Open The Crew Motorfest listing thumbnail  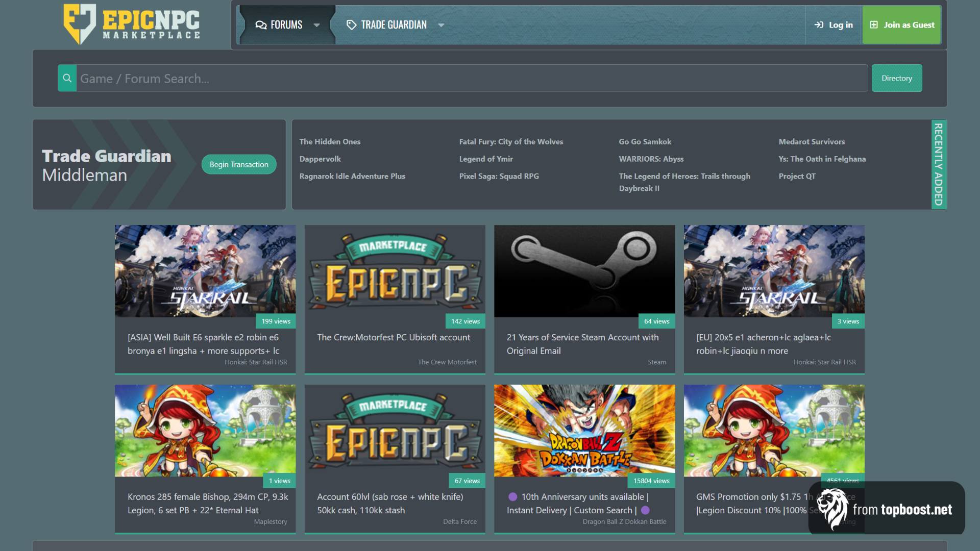(x=395, y=271)
